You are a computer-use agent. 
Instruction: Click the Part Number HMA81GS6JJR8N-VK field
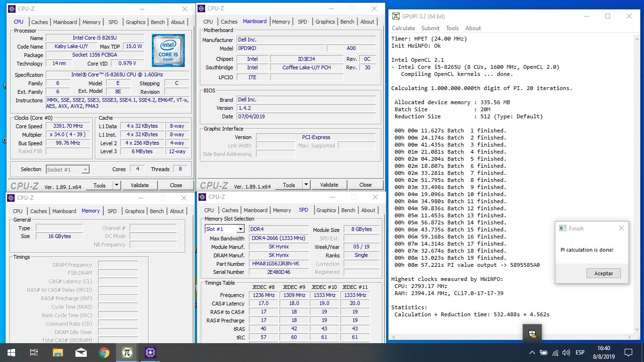pos(279,264)
